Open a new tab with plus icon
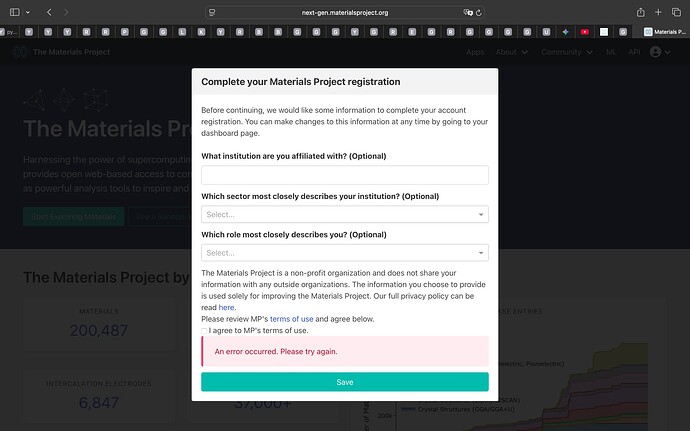Screen dimensions: 690x431 660,12
